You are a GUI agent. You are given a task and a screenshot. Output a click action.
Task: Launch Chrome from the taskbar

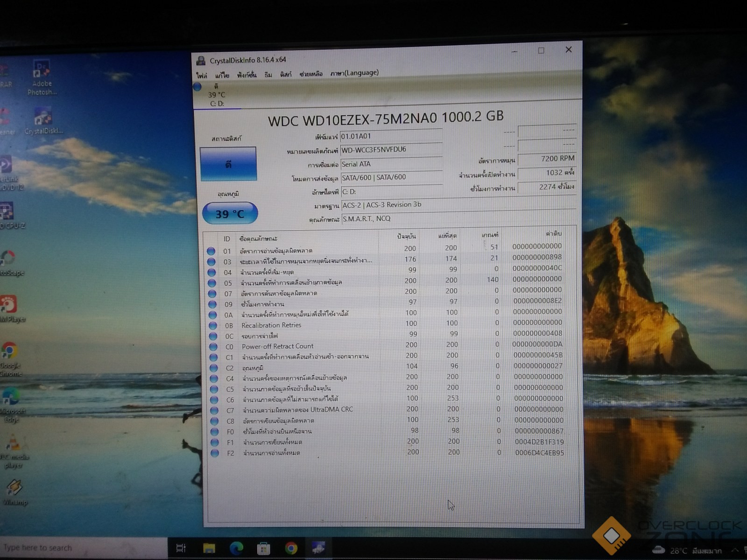tap(291, 548)
